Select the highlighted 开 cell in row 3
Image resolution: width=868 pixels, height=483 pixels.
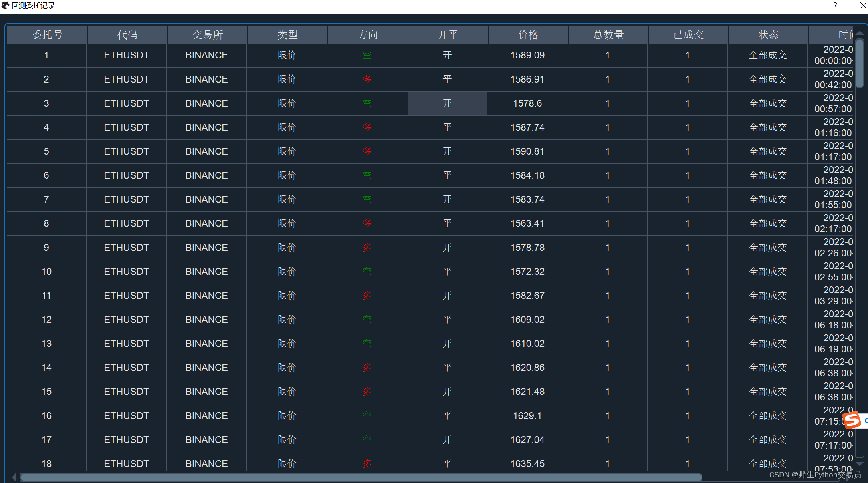(447, 103)
